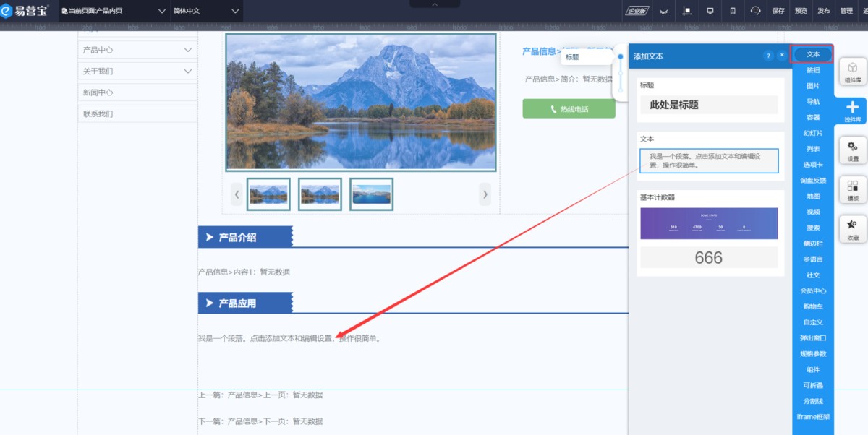This screenshot has width=868, height=435.
Task: Click the 保存 save button
Action: [x=778, y=11]
